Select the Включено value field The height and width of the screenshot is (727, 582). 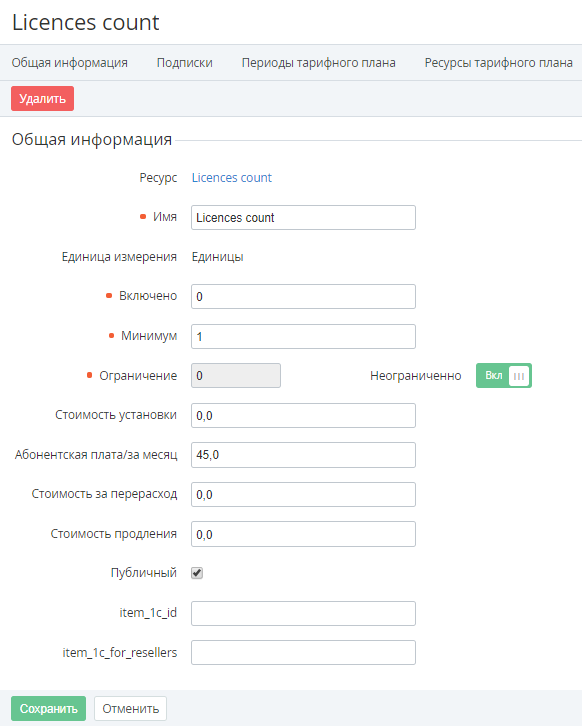[x=303, y=296]
